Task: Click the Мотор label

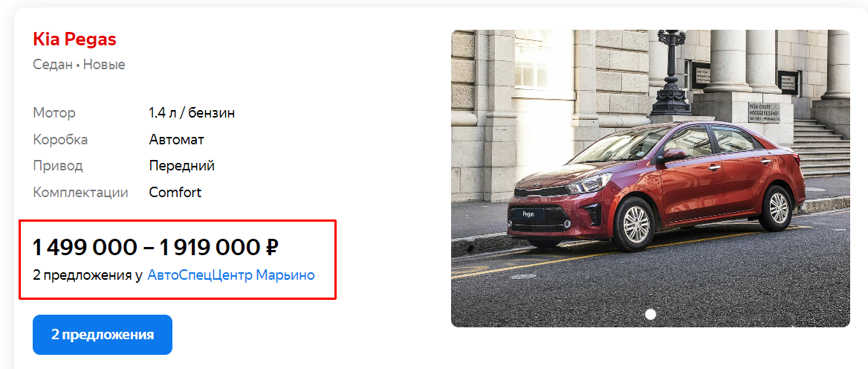Action: point(54,113)
